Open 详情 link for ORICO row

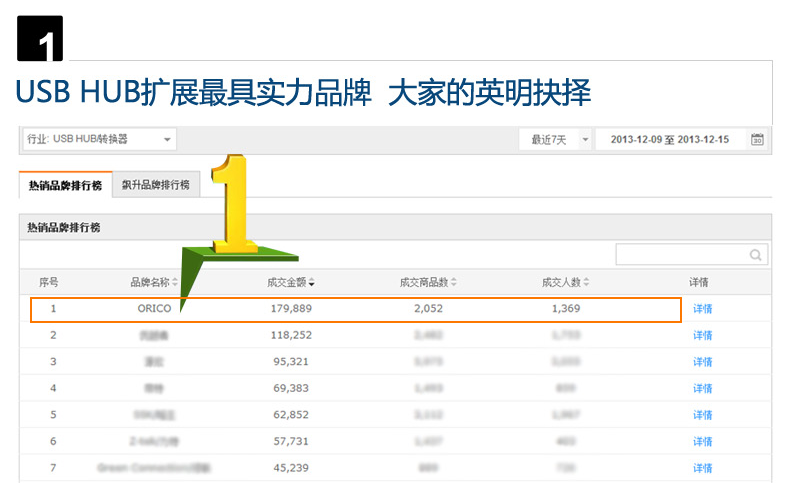pyautogui.click(x=702, y=309)
